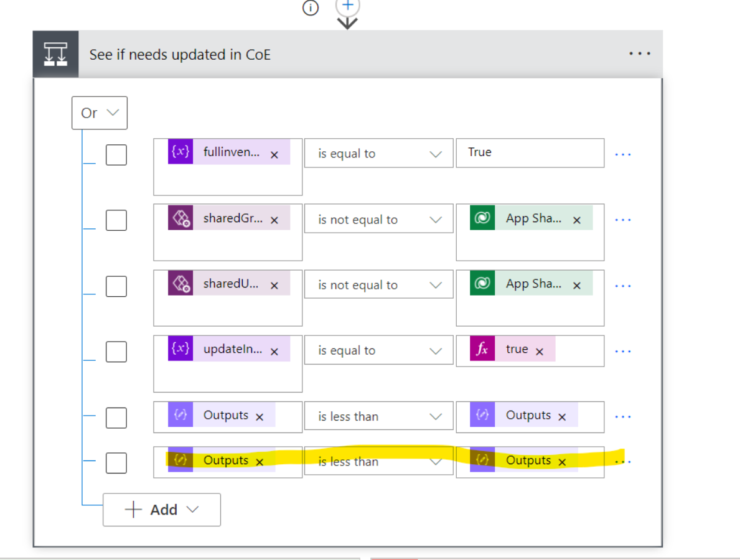Click the {x} icon on the fullinven token
Image resolution: width=740 pixels, height=560 pixels.
(x=179, y=152)
